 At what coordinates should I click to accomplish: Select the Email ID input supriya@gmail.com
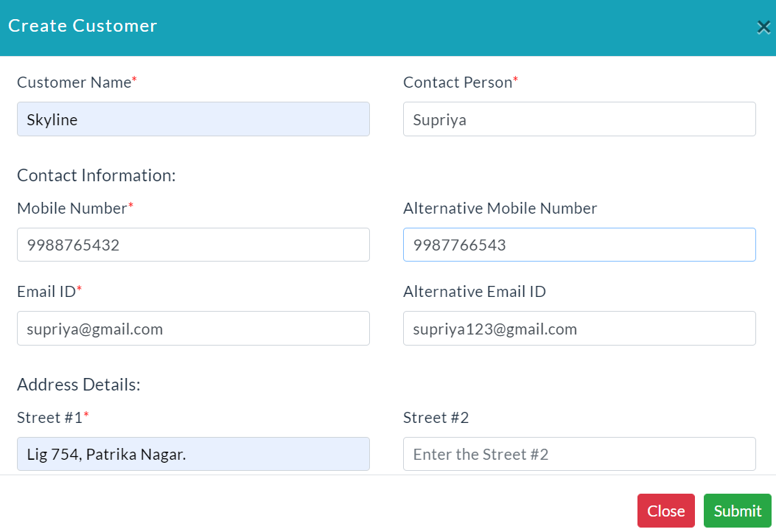coord(193,328)
